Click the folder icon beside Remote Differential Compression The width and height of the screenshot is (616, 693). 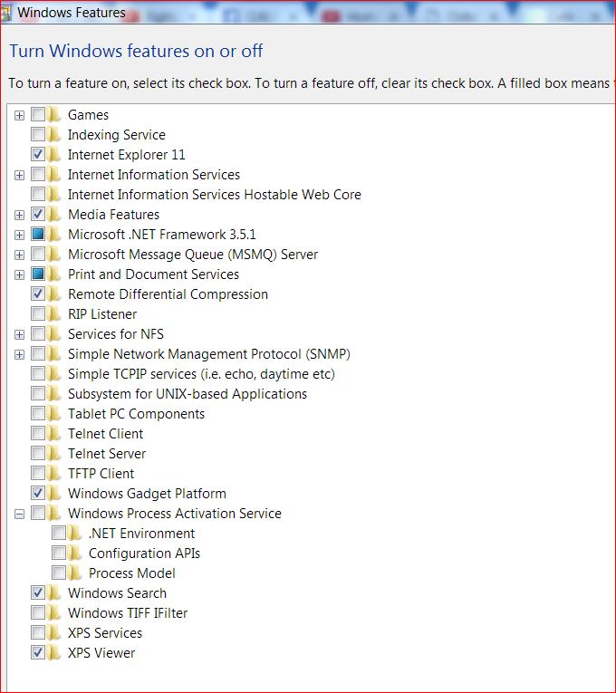54,294
